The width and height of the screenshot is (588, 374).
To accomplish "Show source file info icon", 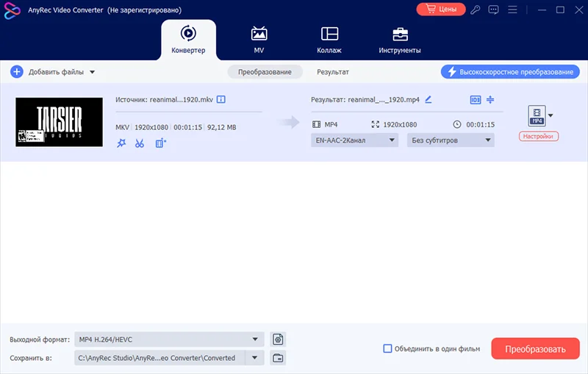I will click(x=221, y=99).
